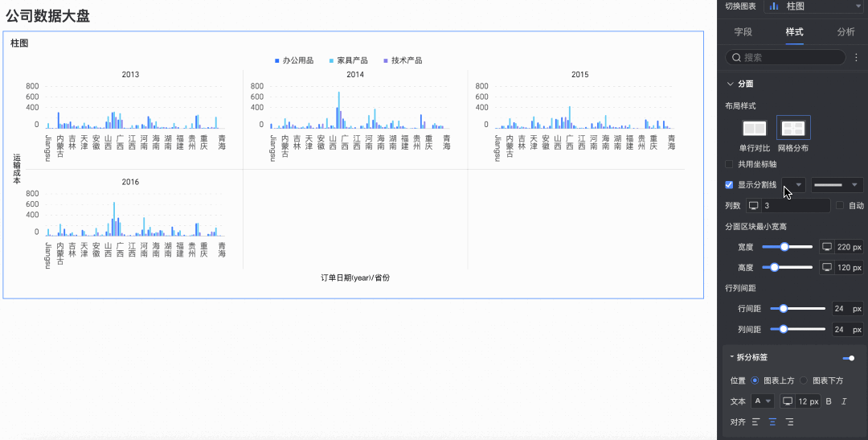The image size is (868, 440).
Task: Click the 行间距 slider handle
Action: click(x=784, y=308)
